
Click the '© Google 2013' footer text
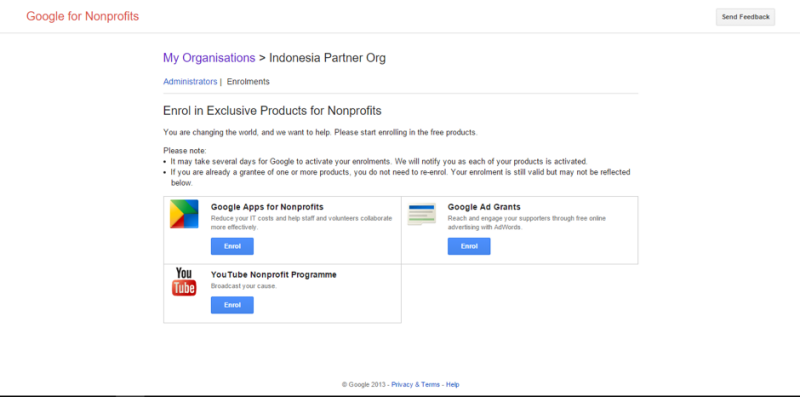pyautogui.click(x=364, y=384)
